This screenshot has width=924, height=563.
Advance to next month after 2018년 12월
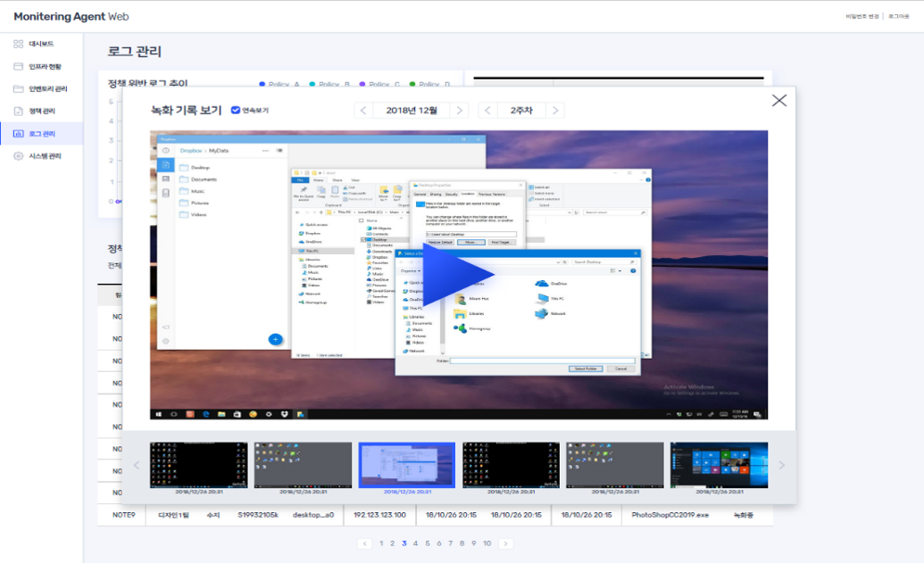[x=459, y=111]
